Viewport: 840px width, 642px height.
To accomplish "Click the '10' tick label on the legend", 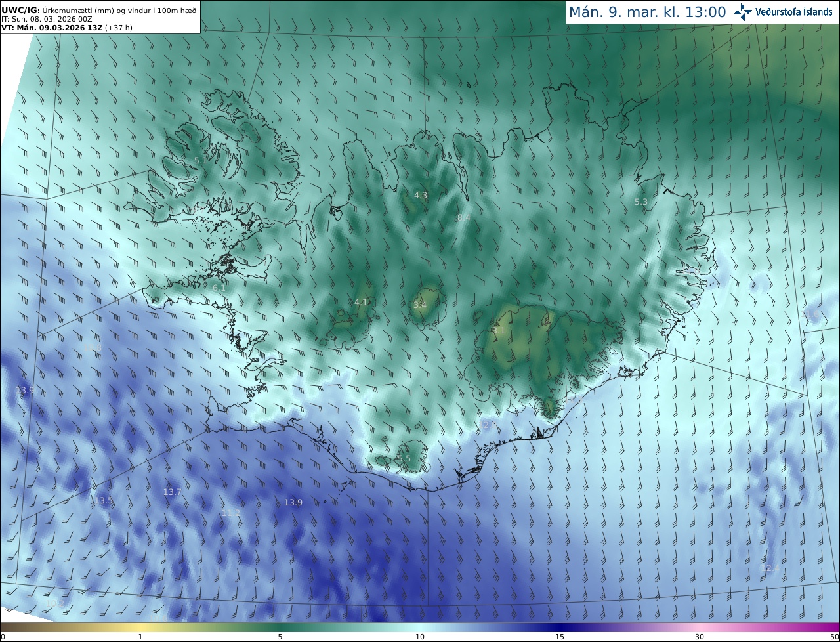I will 420,637.
